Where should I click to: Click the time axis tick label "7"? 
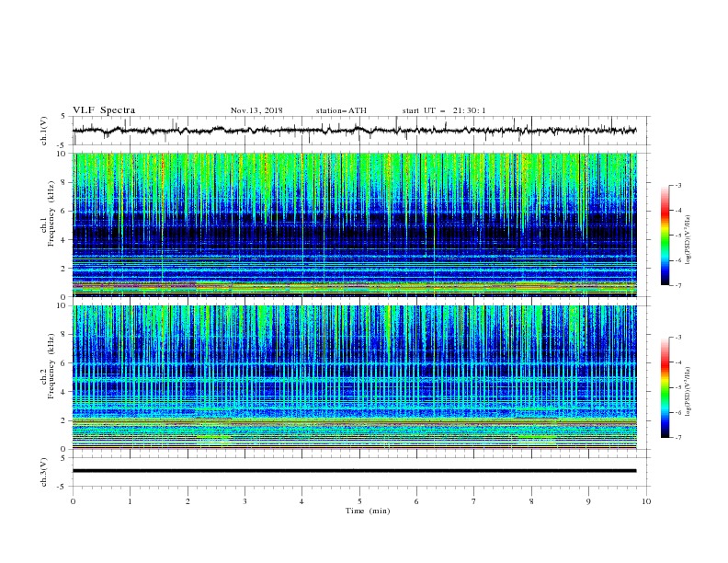pos(474,501)
